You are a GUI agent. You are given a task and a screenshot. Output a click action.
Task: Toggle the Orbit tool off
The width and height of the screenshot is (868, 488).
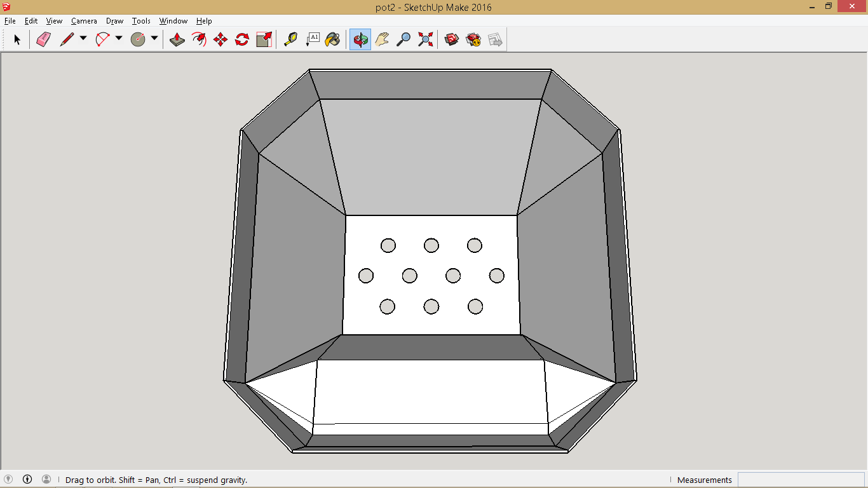click(x=359, y=39)
